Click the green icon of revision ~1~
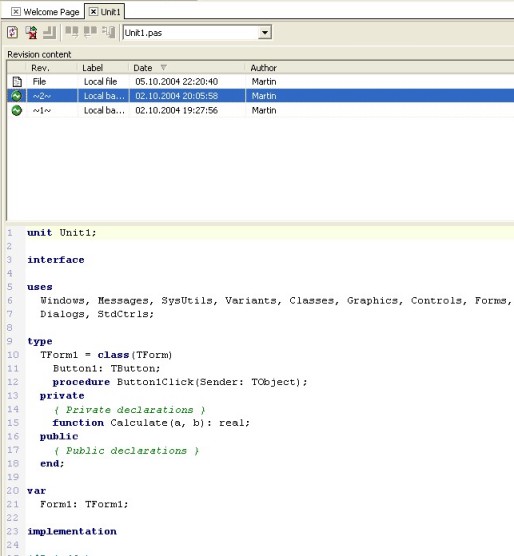Viewport: 514px width, 556px height. (16, 110)
